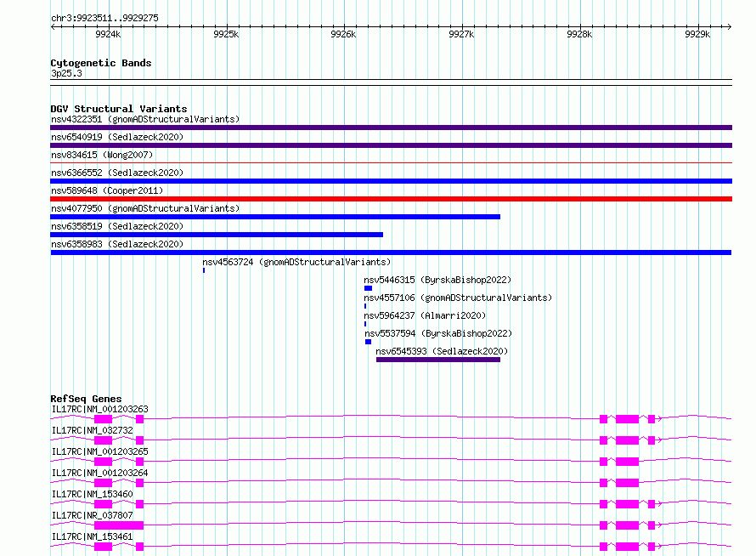Open nsv6358983 (Sedlazeck2020) variant label

click(117, 244)
